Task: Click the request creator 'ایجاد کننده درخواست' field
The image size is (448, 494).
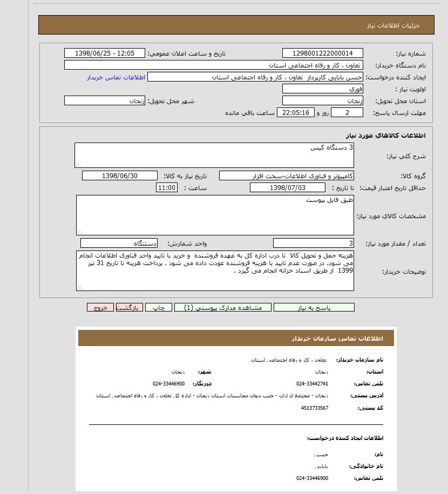Action: (255, 77)
